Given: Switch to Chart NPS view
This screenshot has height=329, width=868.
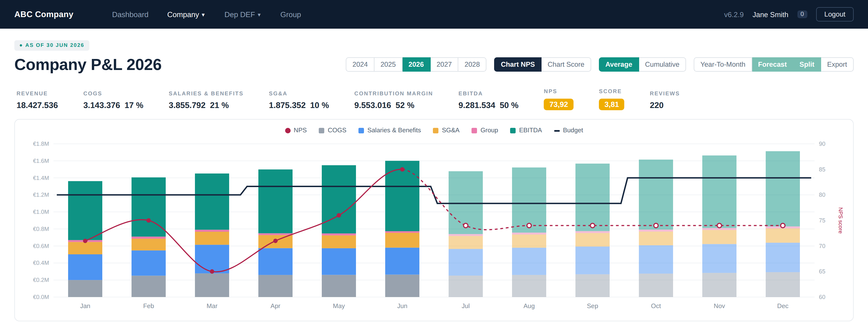Looking at the screenshot, I should pos(518,64).
